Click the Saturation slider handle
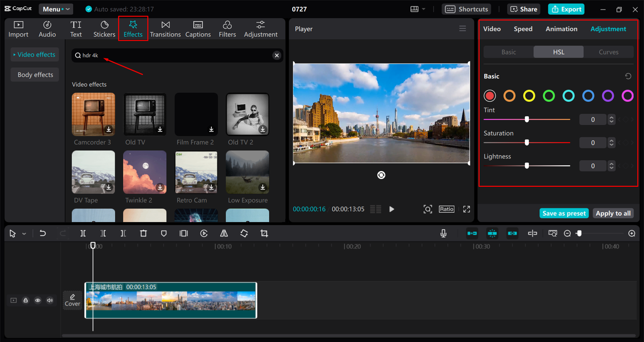The image size is (644, 342). tap(527, 143)
